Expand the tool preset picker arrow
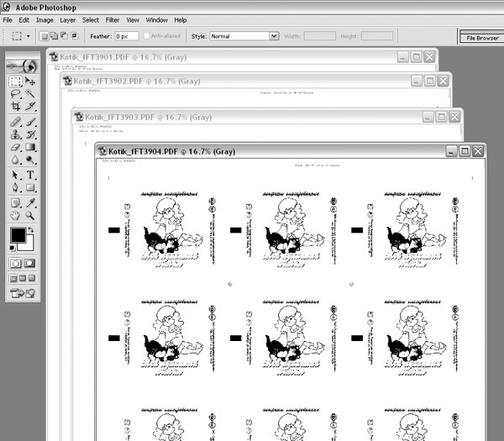Viewport: 504px width, 441px height. [x=29, y=36]
